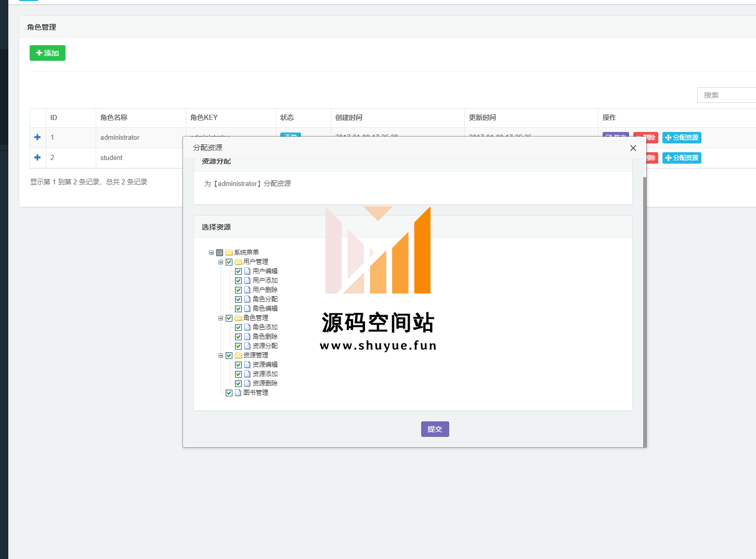Click the 资源编辑 document icon

[247, 365]
